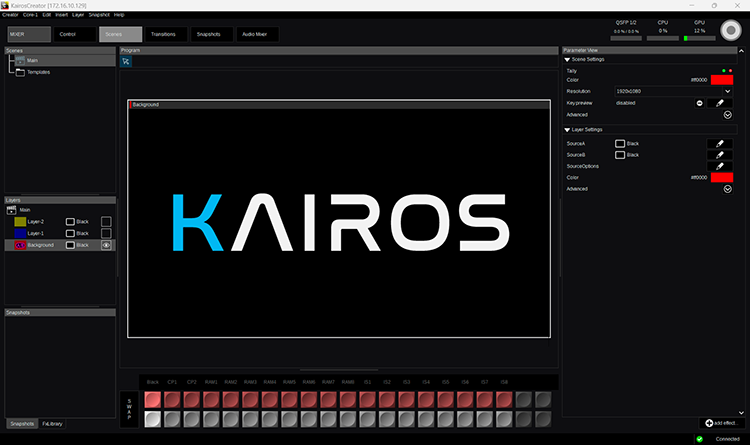Image resolution: width=750 pixels, height=445 pixels.
Task: Edit SourceA with its pencil icon
Action: pyautogui.click(x=719, y=144)
